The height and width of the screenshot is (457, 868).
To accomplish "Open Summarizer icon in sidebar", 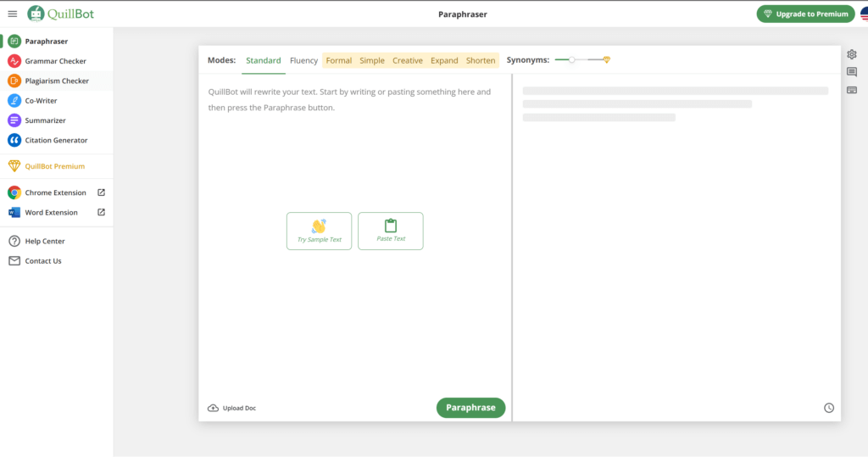I will tap(14, 120).
